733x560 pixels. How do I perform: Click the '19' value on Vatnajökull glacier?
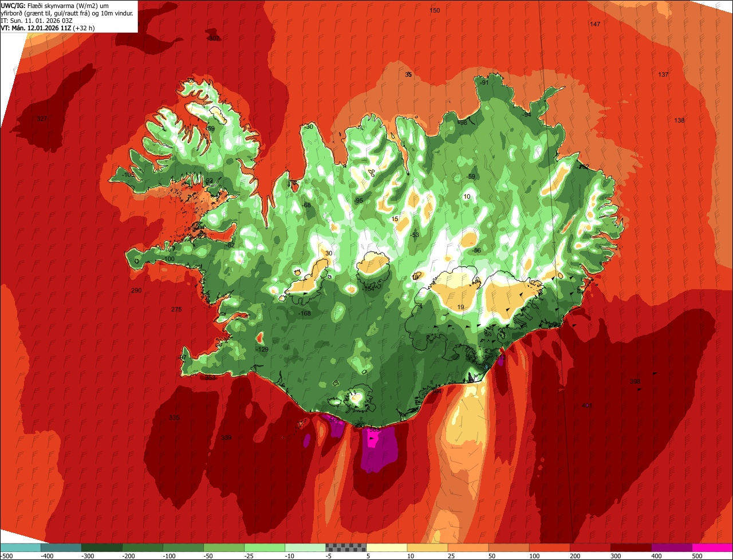coord(460,307)
